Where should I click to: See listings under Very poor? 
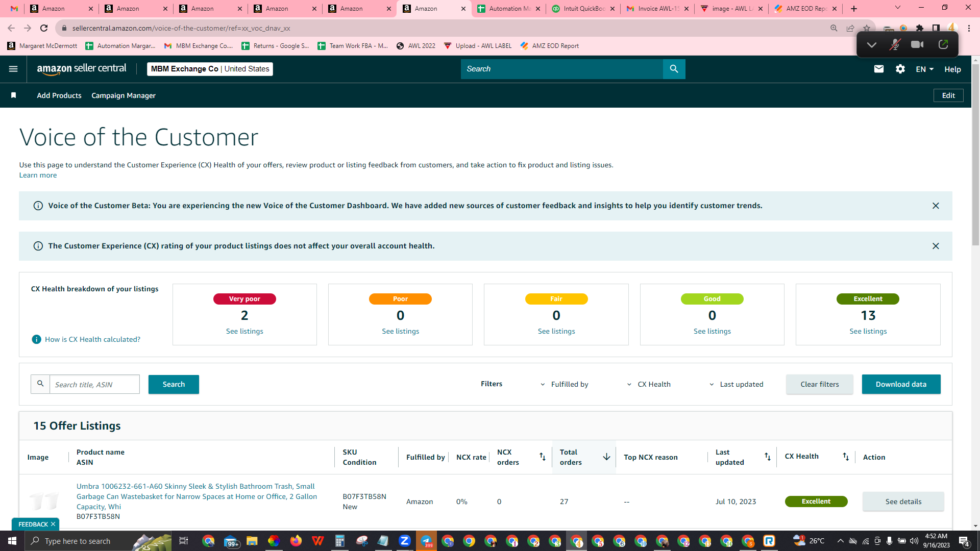click(x=244, y=331)
